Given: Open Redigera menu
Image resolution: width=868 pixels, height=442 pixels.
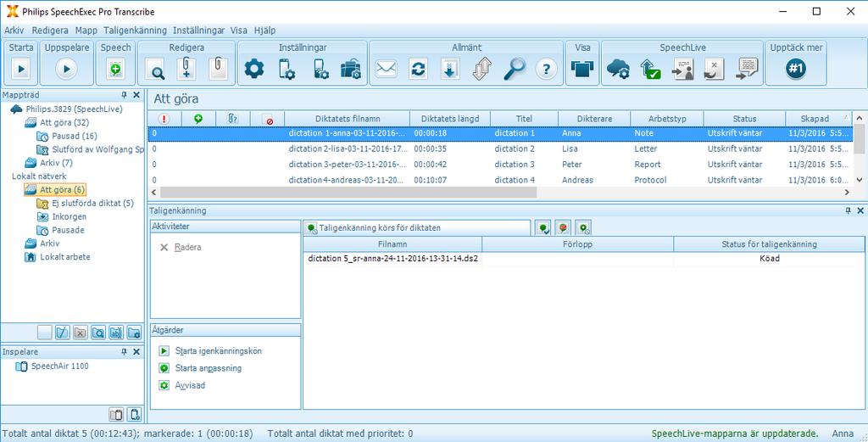Looking at the screenshot, I should click(50, 31).
